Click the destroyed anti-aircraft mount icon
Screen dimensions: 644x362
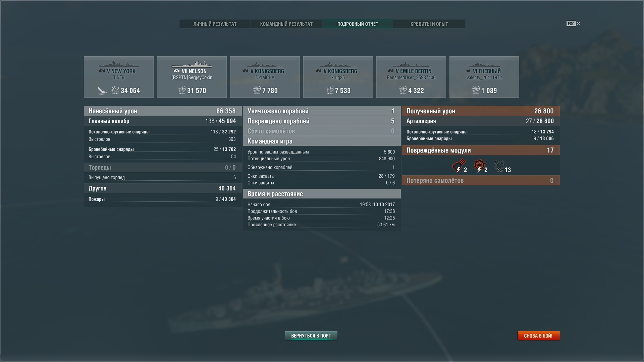click(x=499, y=165)
